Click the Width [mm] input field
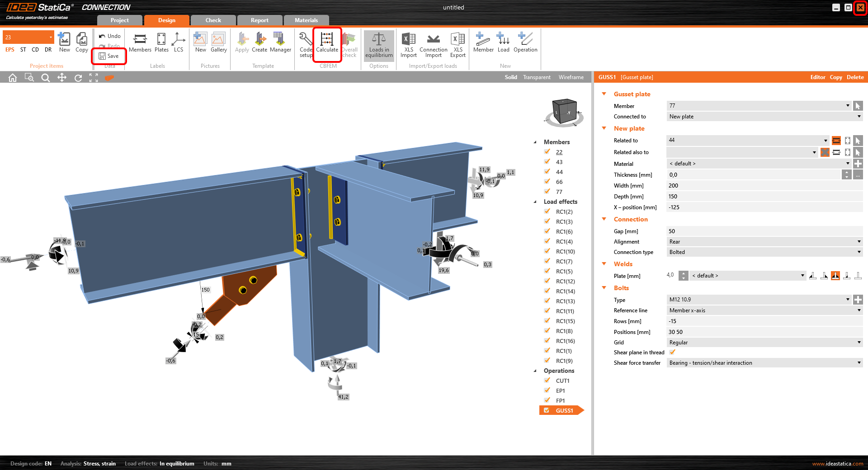Screen dimensions: 868x470 764,186
